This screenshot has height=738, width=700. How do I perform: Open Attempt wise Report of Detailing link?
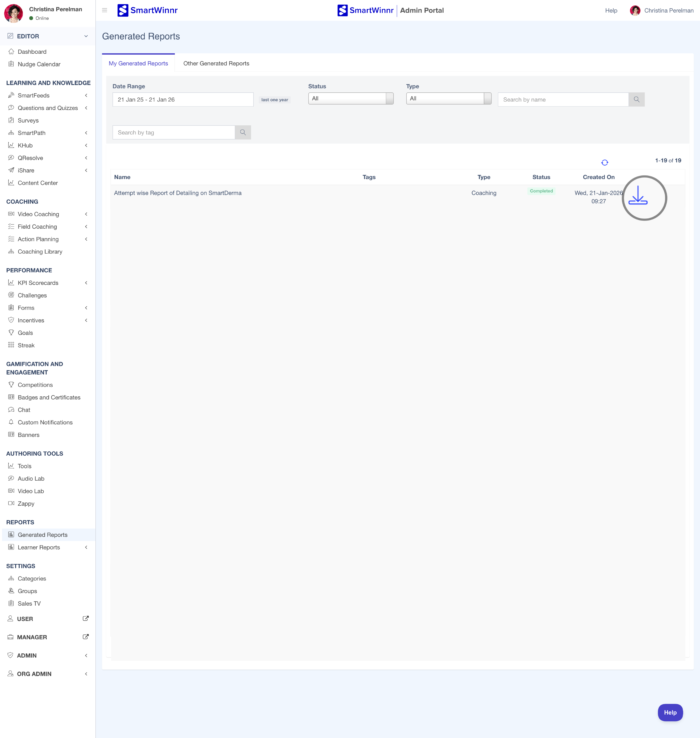pyautogui.click(x=178, y=193)
